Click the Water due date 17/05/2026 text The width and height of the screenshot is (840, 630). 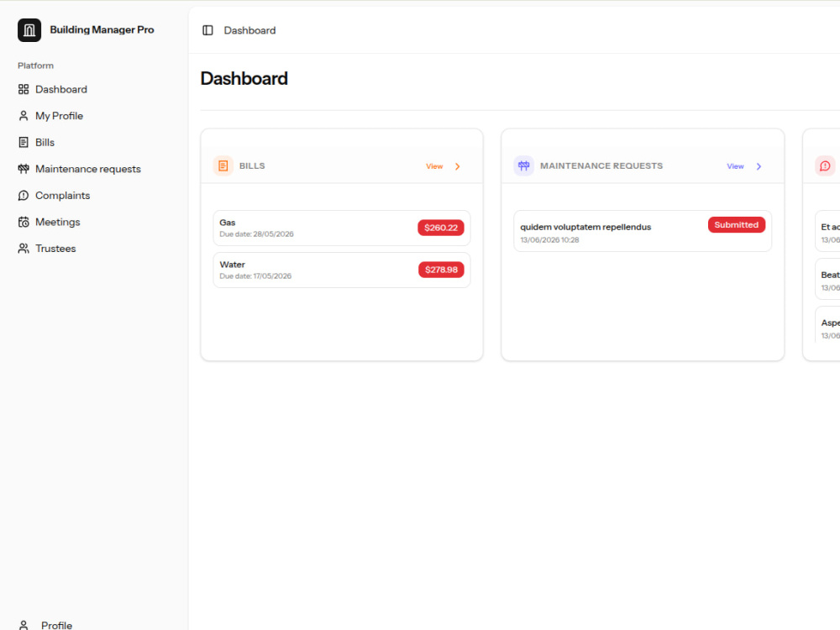click(255, 276)
